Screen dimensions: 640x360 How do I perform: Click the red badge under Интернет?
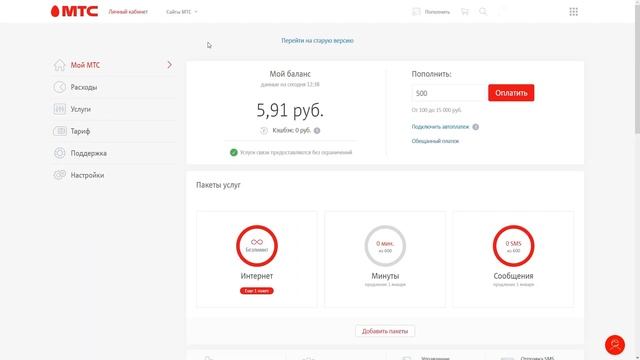[x=257, y=291]
